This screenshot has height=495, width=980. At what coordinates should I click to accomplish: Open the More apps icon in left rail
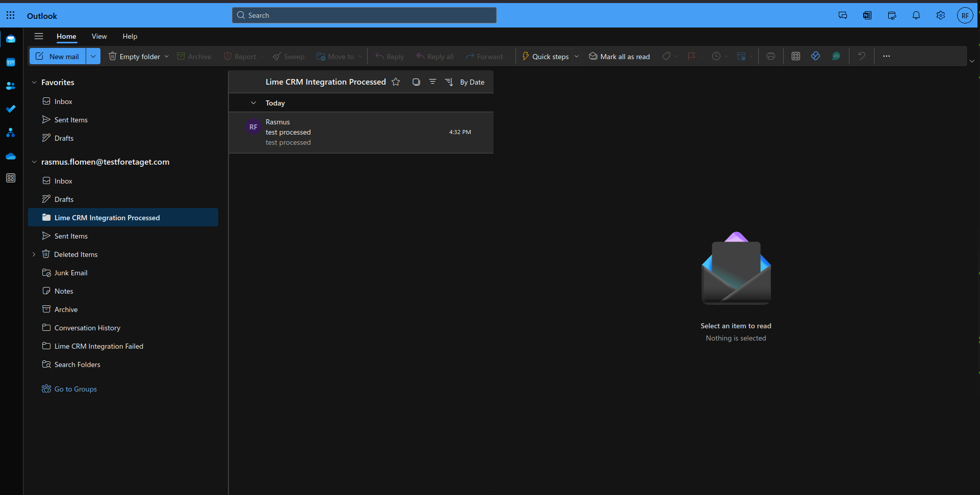(11, 178)
